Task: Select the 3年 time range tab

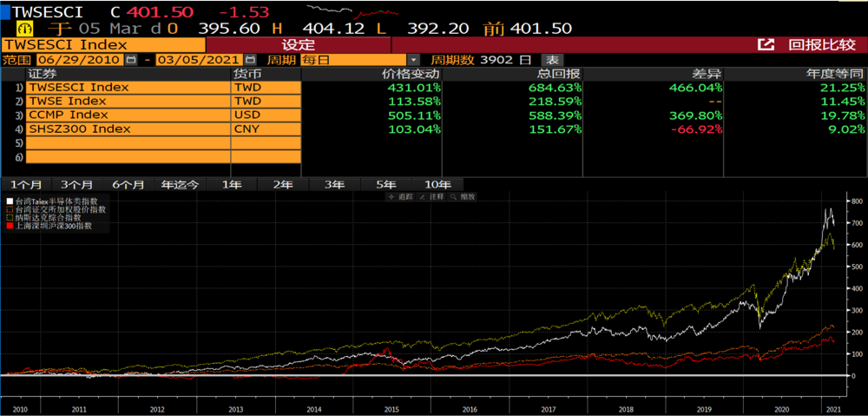Action: click(334, 185)
